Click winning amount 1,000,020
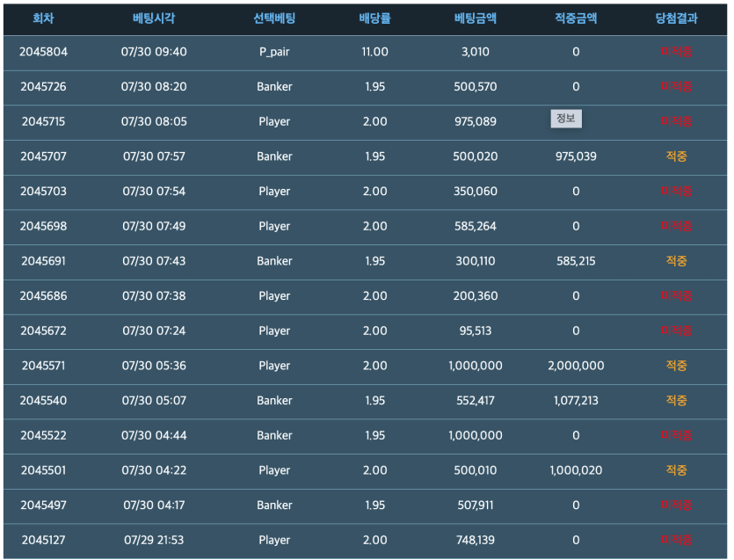734x560 pixels. coord(576,470)
